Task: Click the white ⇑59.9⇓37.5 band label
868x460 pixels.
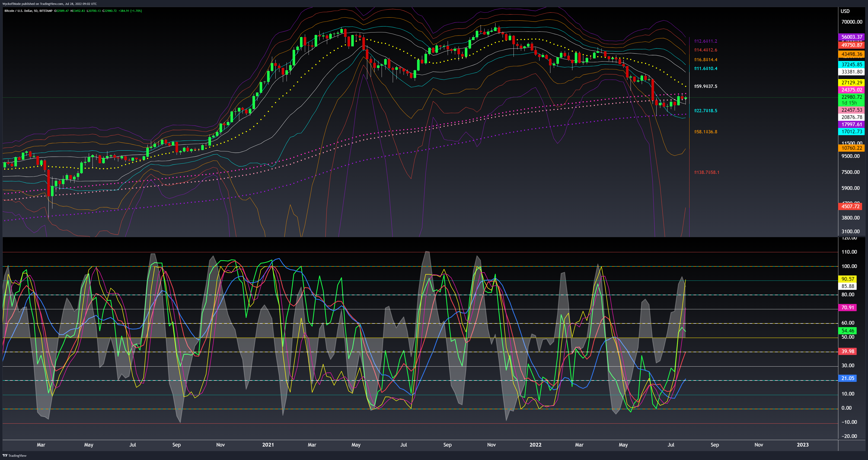Action: click(705, 86)
